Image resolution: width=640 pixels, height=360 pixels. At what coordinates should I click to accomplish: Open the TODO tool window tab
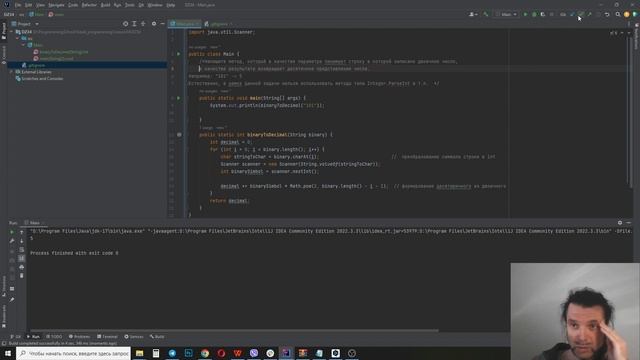54,337
